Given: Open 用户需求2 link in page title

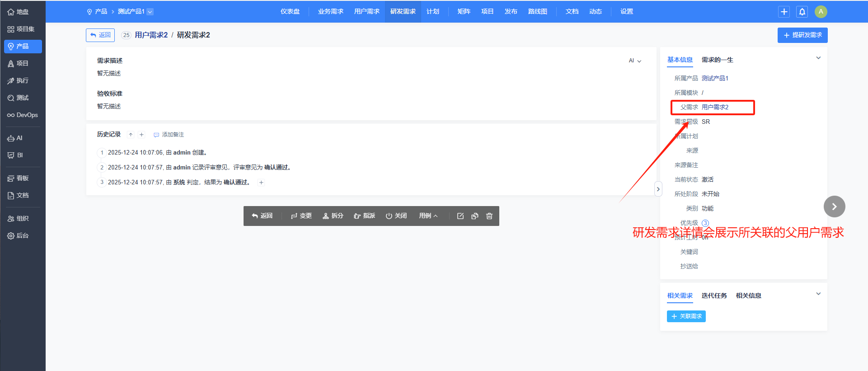Looking at the screenshot, I should point(151,35).
